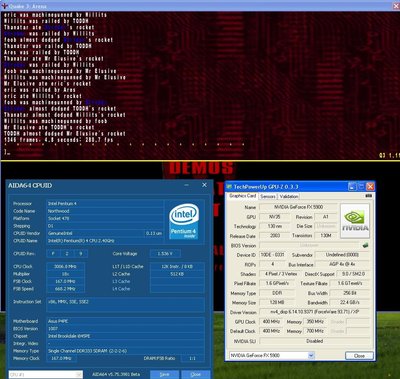Image resolution: width=400 pixels, height=379 pixels.
Task: Click the NVIDIA logo in GPU-Z
Action: tap(355, 221)
